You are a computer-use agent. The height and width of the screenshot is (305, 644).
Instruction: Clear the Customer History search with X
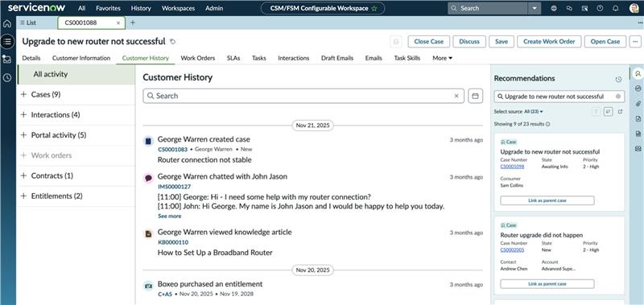tap(456, 96)
